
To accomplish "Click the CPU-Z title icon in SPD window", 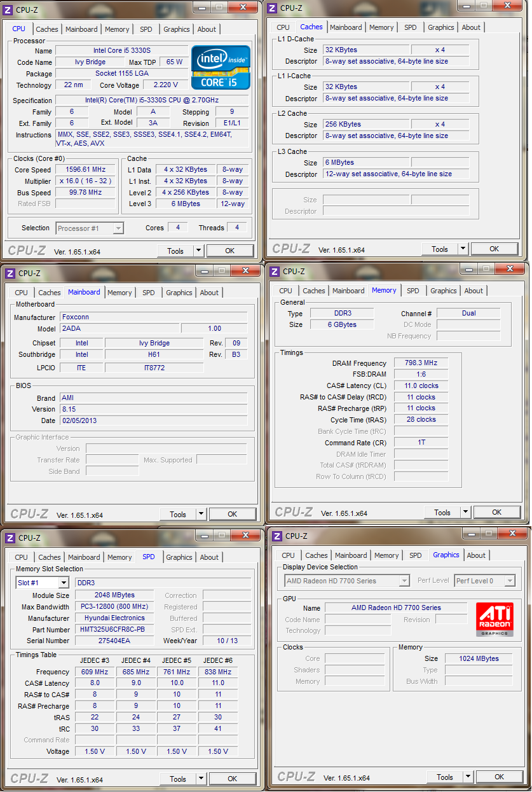I will [x=11, y=538].
